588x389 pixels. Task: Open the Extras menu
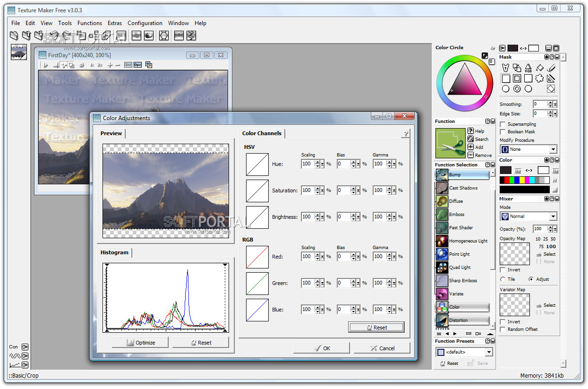coord(115,23)
